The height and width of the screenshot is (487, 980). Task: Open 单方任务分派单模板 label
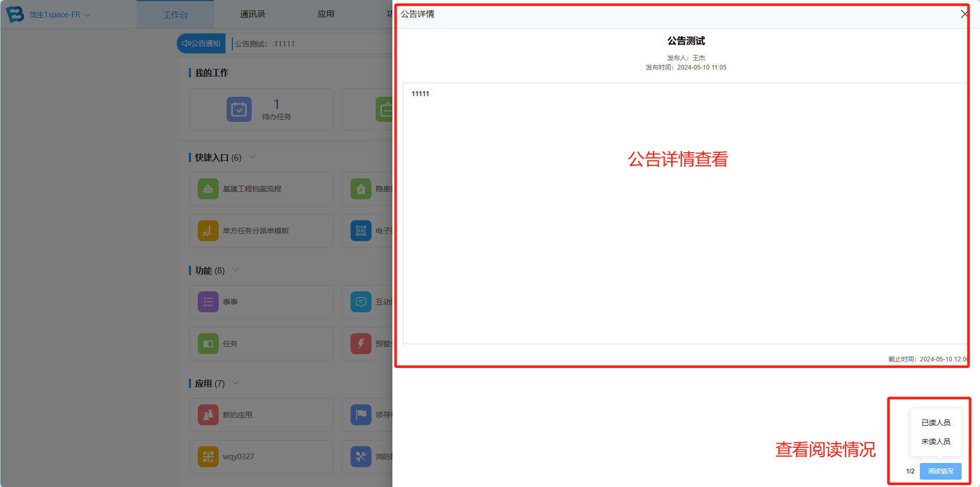[256, 231]
